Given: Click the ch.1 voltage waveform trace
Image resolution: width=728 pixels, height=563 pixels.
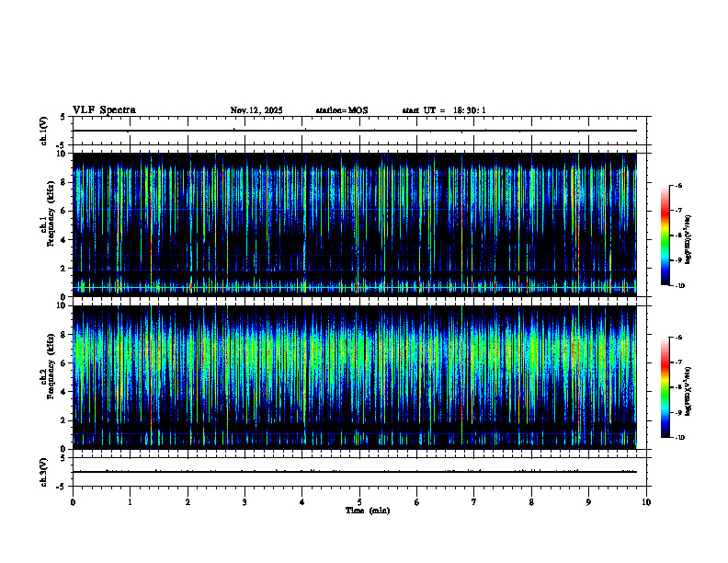Looking at the screenshot, I should [355, 131].
